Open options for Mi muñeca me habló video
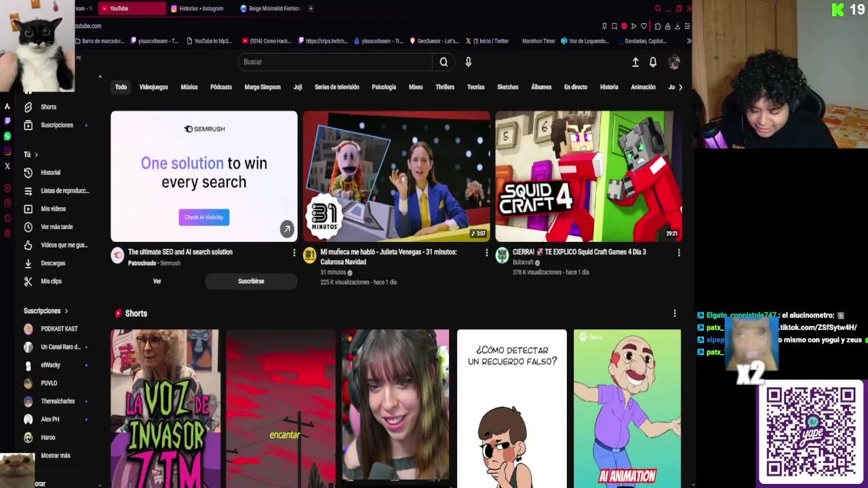Viewport: 868px width, 488px height. pos(486,253)
